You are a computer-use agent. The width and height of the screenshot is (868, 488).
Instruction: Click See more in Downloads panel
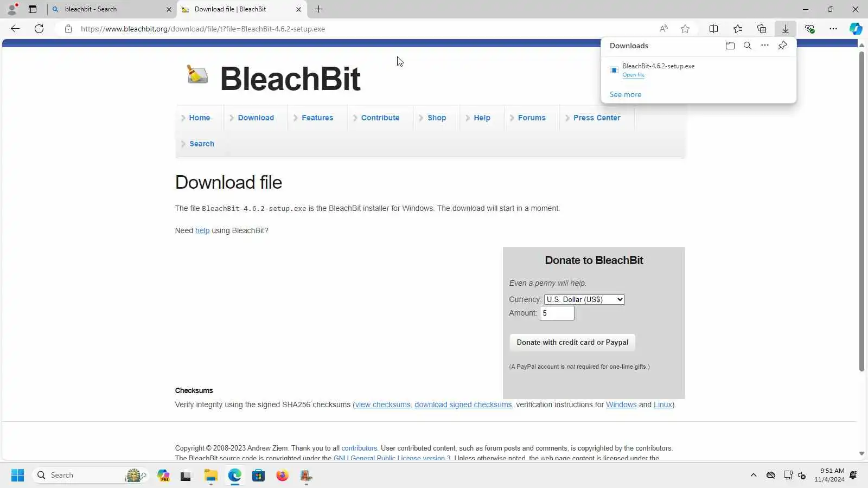click(x=626, y=94)
